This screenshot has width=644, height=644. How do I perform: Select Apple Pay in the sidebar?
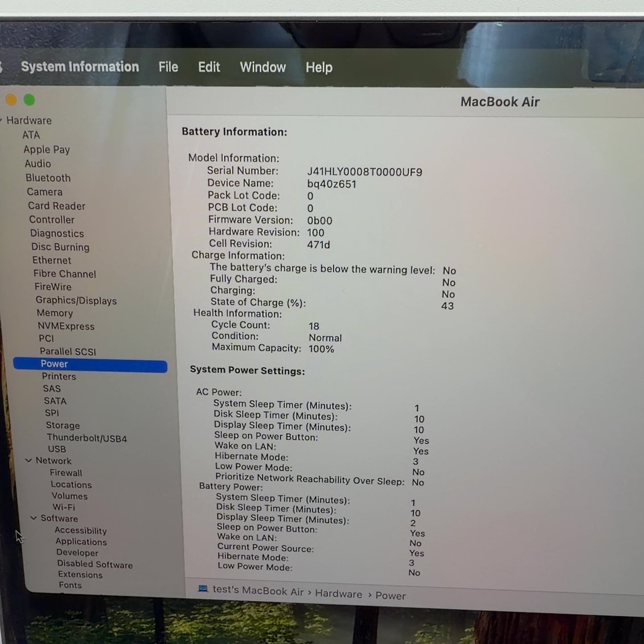click(x=47, y=150)
